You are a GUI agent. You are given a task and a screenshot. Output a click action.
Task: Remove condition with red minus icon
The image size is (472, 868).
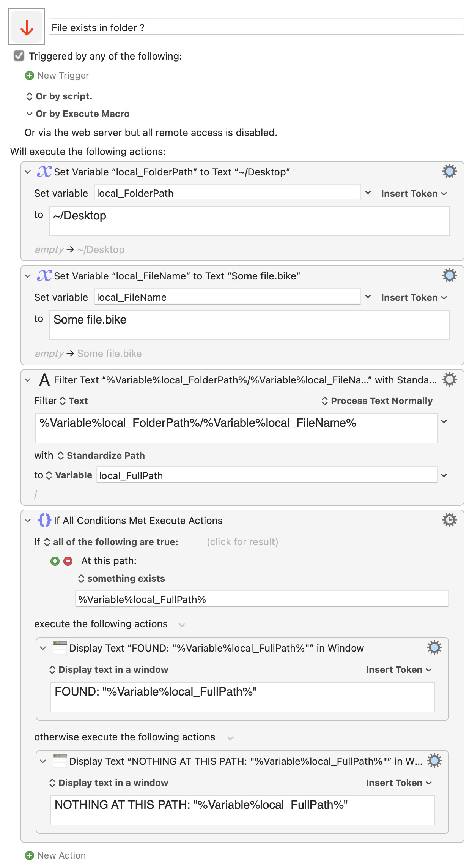[68, 561]
